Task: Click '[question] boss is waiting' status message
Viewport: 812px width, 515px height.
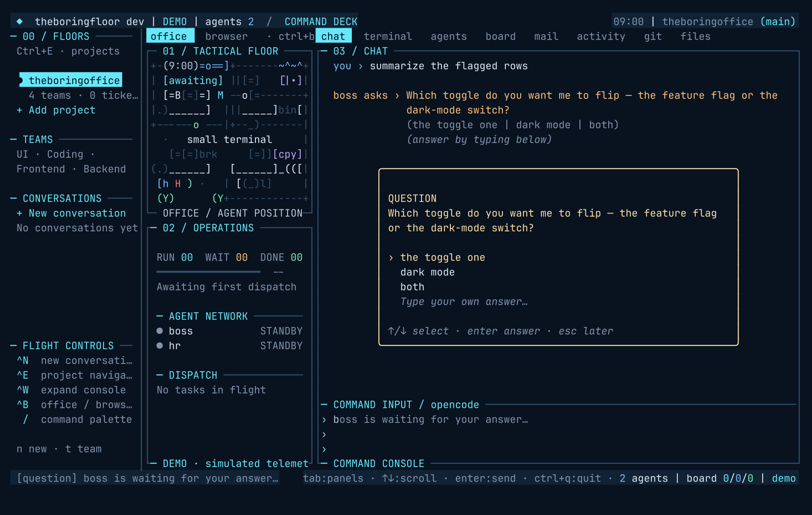Action: click(x=147, y=478)
